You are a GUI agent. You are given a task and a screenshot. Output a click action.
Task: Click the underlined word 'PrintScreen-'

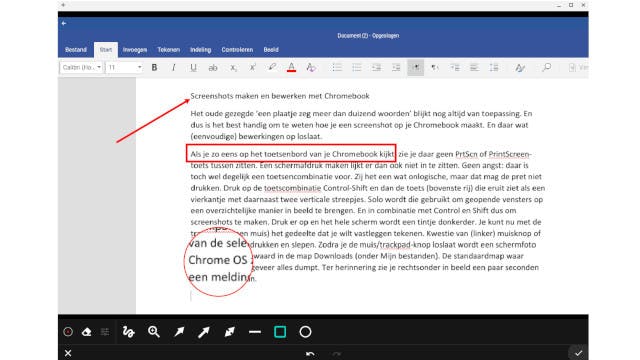point(509,154)
